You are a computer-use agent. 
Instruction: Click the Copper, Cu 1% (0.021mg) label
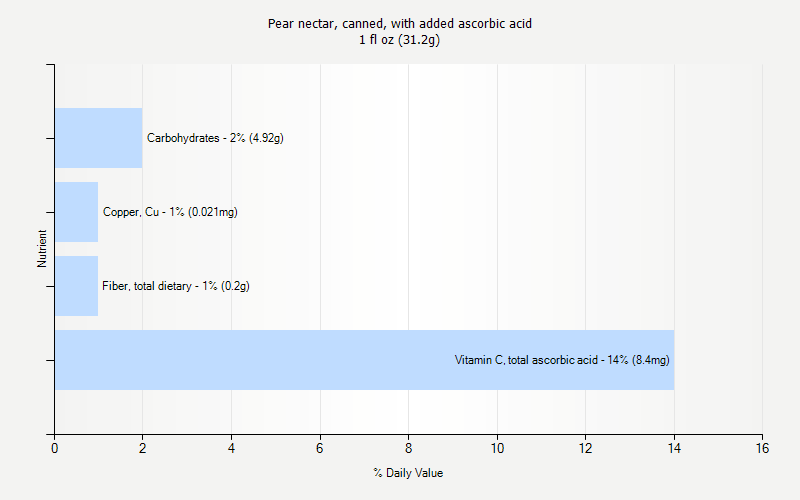click(170, 212)
